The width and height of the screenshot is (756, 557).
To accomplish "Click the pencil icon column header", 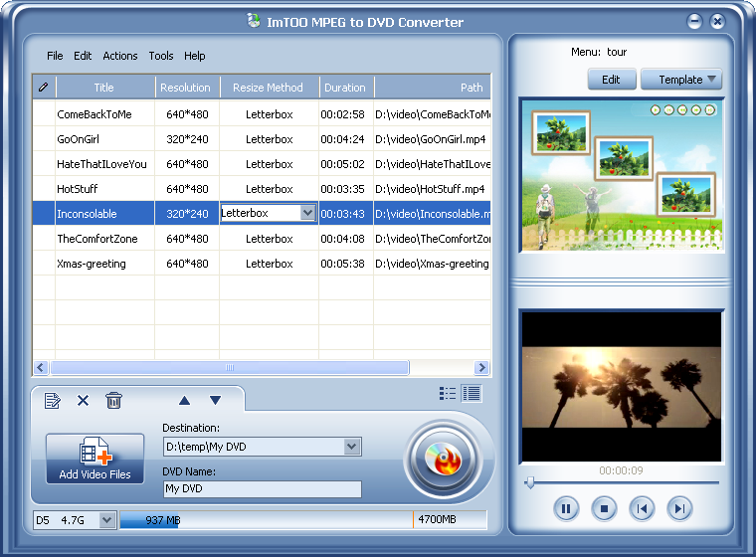I will tap(44, 88).
